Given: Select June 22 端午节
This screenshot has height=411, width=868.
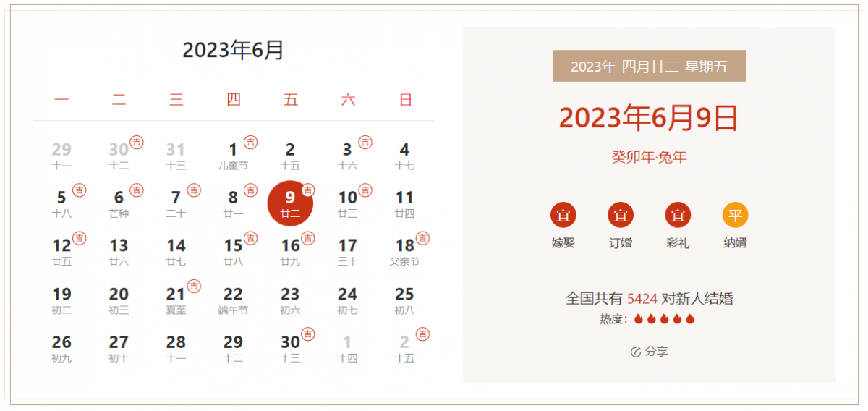Looking at the screenshot, I should pos(233,300).
